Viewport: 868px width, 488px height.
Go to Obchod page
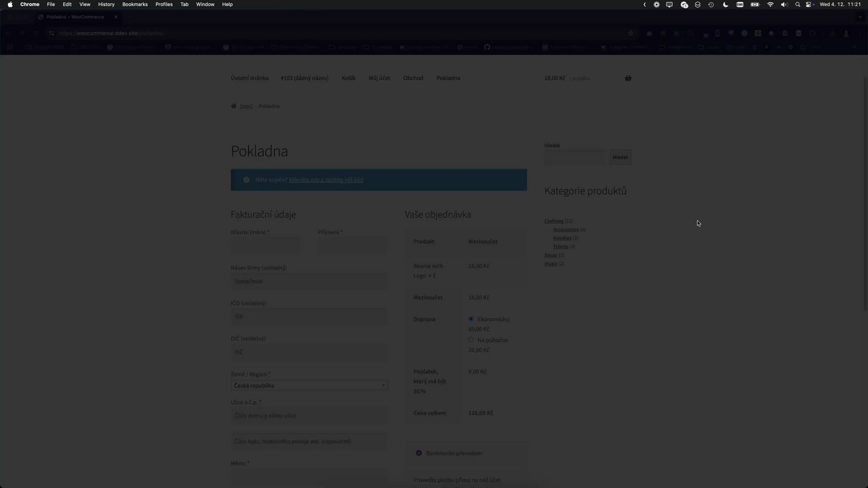pyautogui.click(x=413, y=78)
